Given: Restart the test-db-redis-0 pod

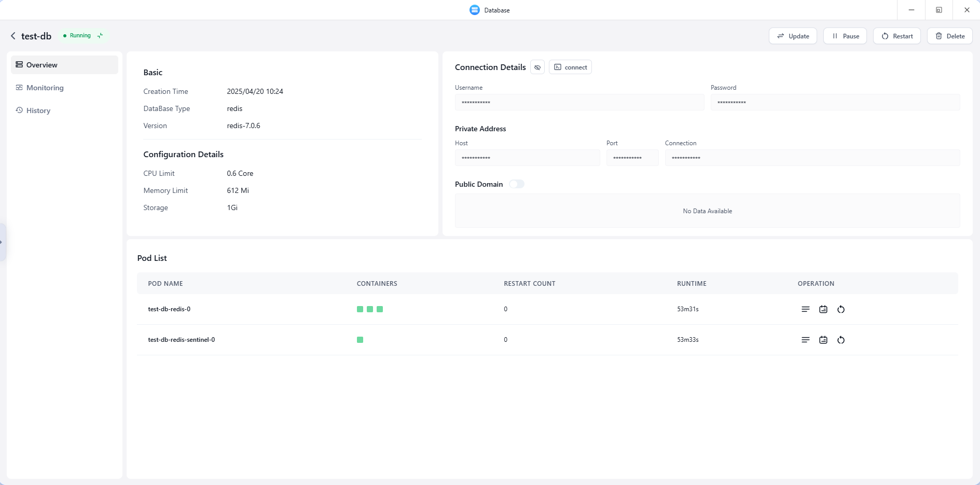Looking at the screenshot, I should 841,309.
